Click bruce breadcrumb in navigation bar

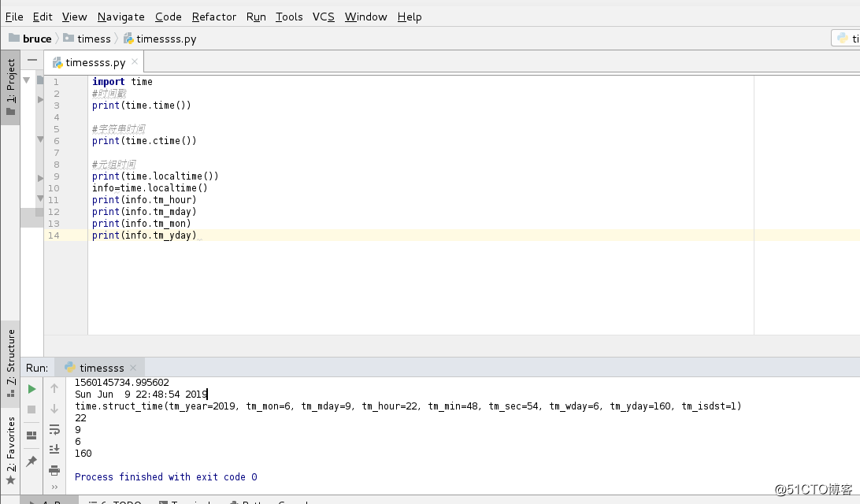click(x=37, y=39)
